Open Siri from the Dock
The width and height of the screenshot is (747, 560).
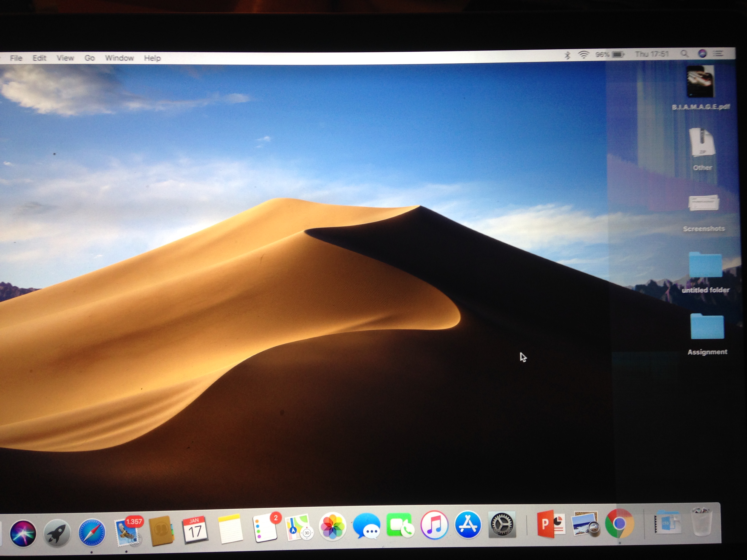[x=23, y=533]
